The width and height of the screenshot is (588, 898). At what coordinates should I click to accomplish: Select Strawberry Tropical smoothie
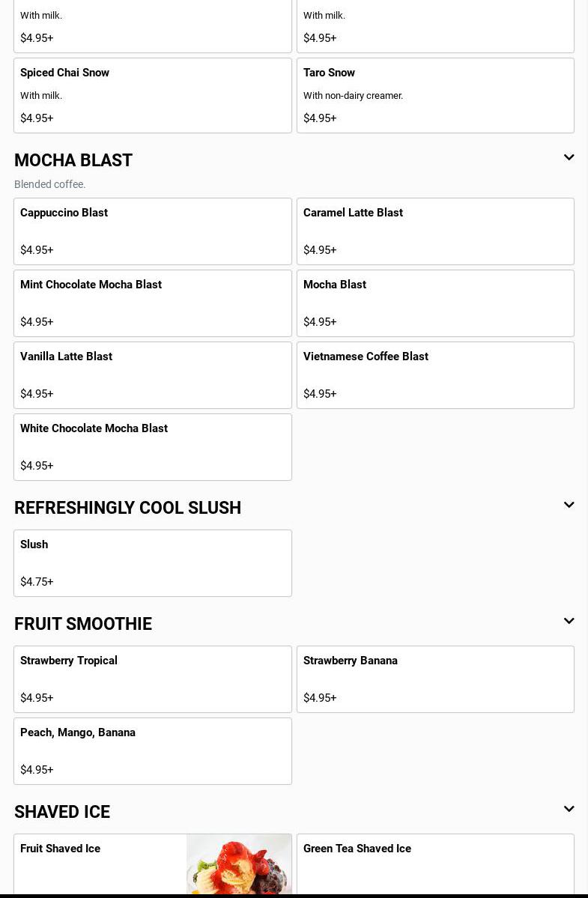152,679
